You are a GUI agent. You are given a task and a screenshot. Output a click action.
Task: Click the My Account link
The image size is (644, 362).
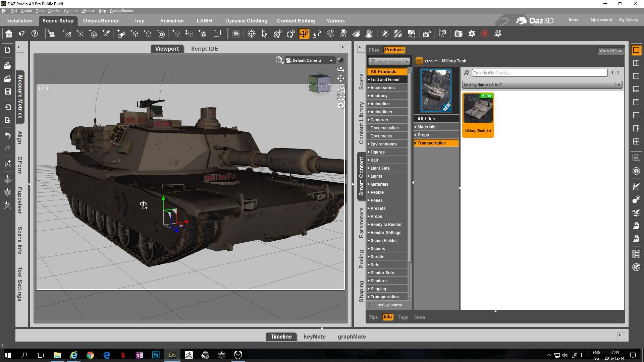601,20
